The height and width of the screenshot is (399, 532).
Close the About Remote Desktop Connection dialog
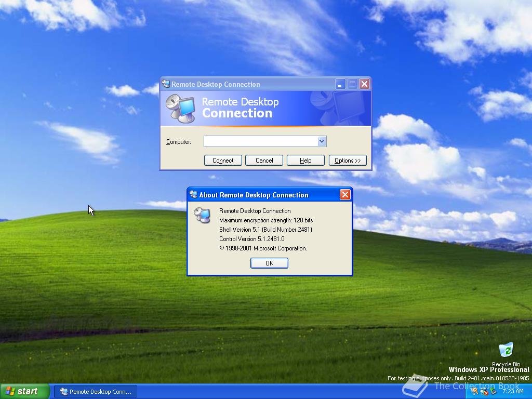click(345, 194)
